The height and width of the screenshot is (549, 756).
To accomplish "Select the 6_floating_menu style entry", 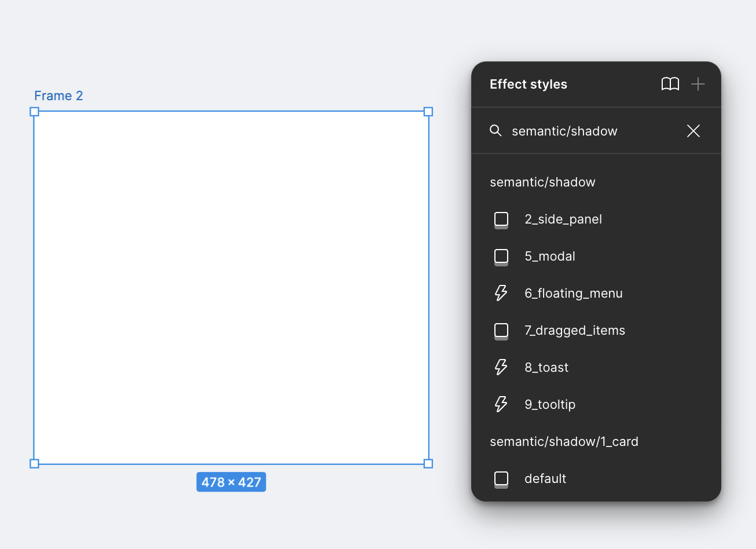I will tap(573, 293).
